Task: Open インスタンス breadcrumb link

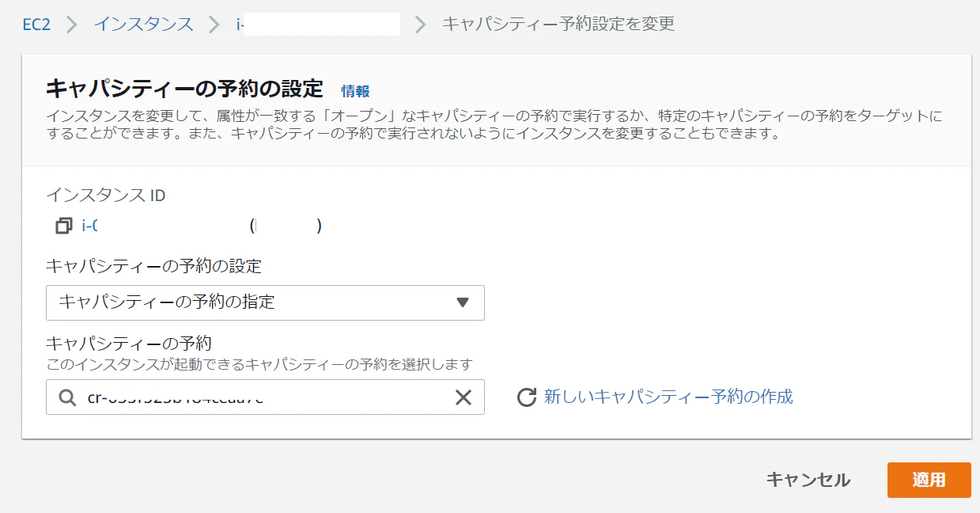Action: [x=144, y=24]
